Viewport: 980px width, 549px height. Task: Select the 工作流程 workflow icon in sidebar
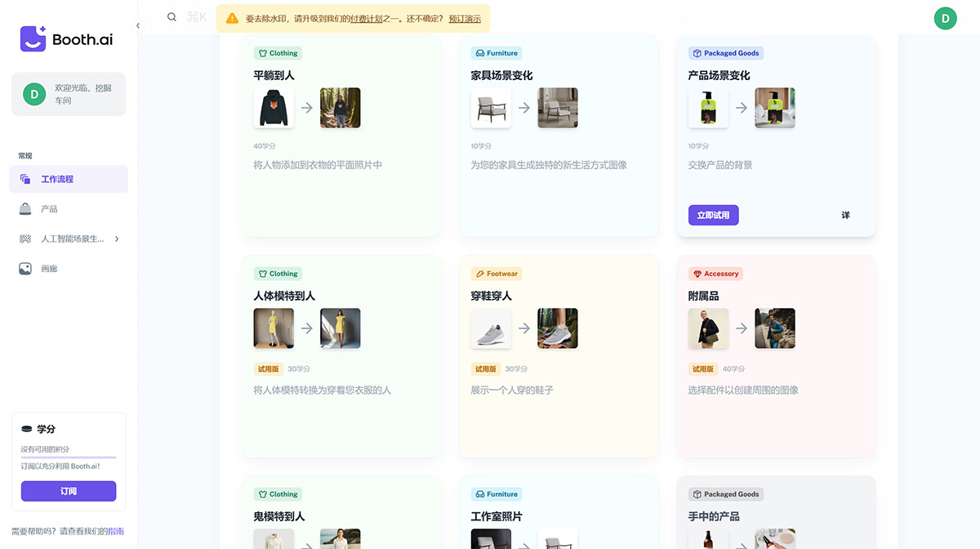(25, 178)
